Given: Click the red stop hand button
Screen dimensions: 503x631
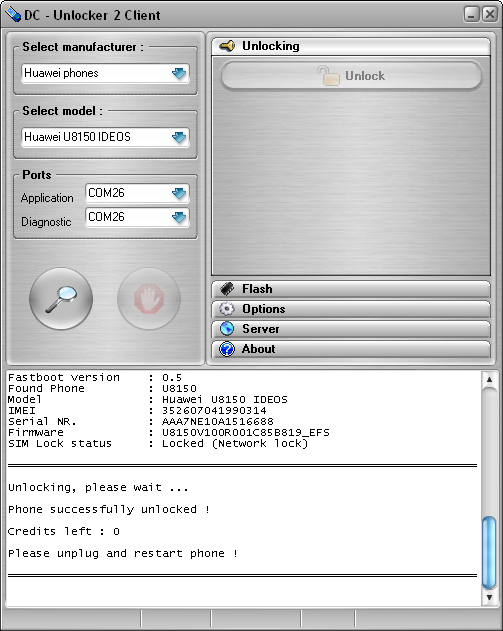Looking at the screenshot, I should click(149, 299).
